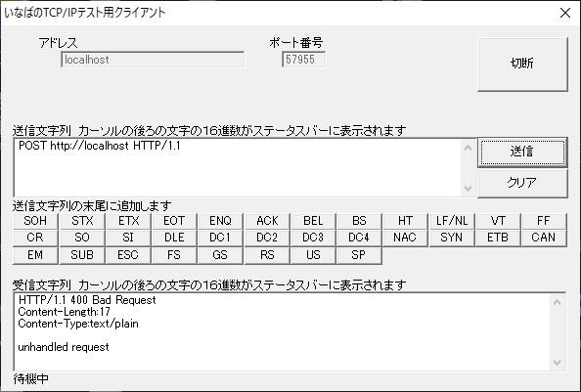This screenshot has height=392, width=581.
Task: Click send text area scroll down arrow
Action: pyautogui.click(x=468, y=189)
